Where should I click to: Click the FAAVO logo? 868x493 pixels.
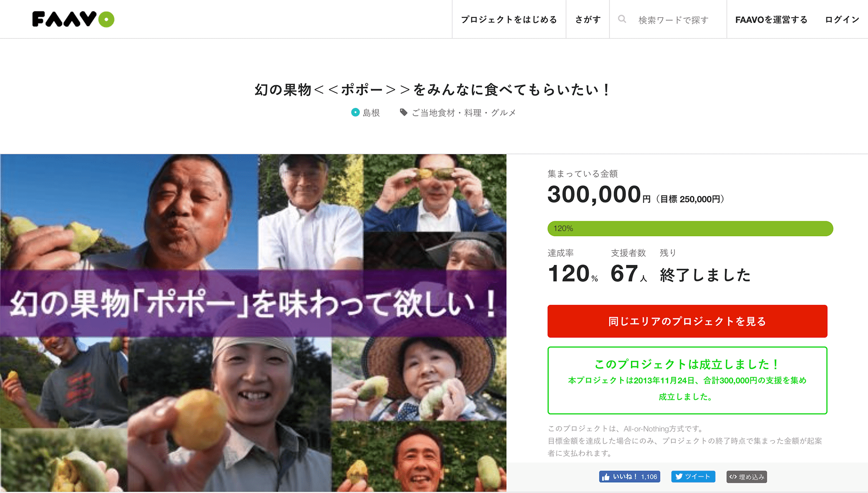click(x=73, y=19)
